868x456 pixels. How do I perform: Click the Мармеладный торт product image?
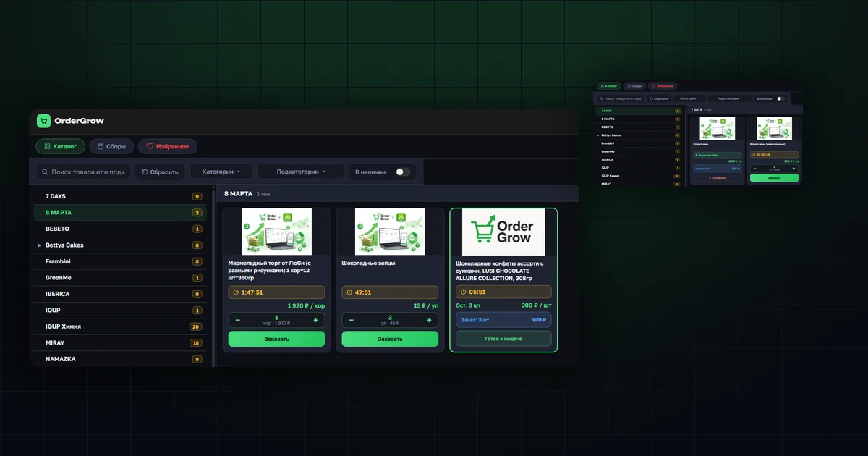click(276, 232)
